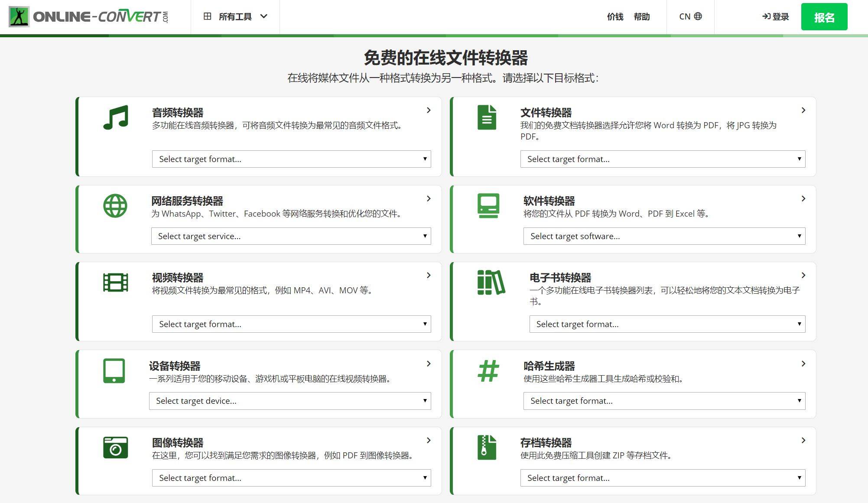Click the 登录 login link
Viewport: 868px width, 503px height.
[776, 16]
